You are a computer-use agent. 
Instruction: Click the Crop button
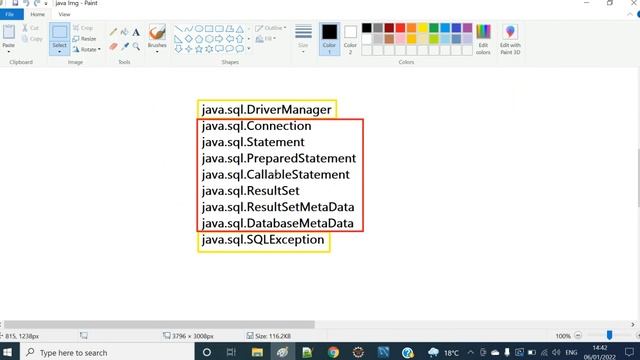(83, 28)
